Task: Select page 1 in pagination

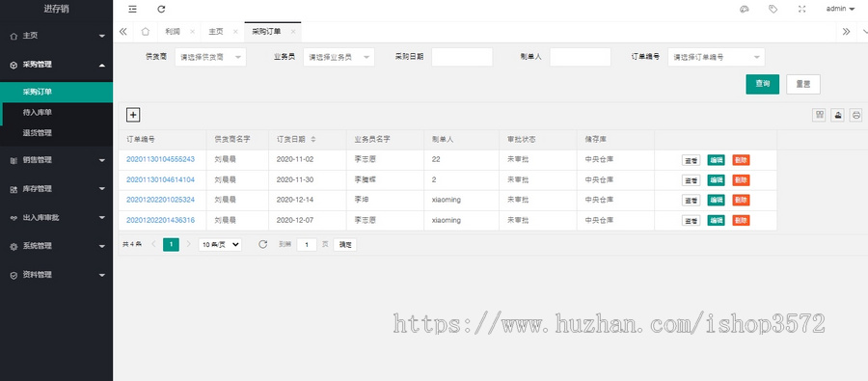Action: [171, 244]
